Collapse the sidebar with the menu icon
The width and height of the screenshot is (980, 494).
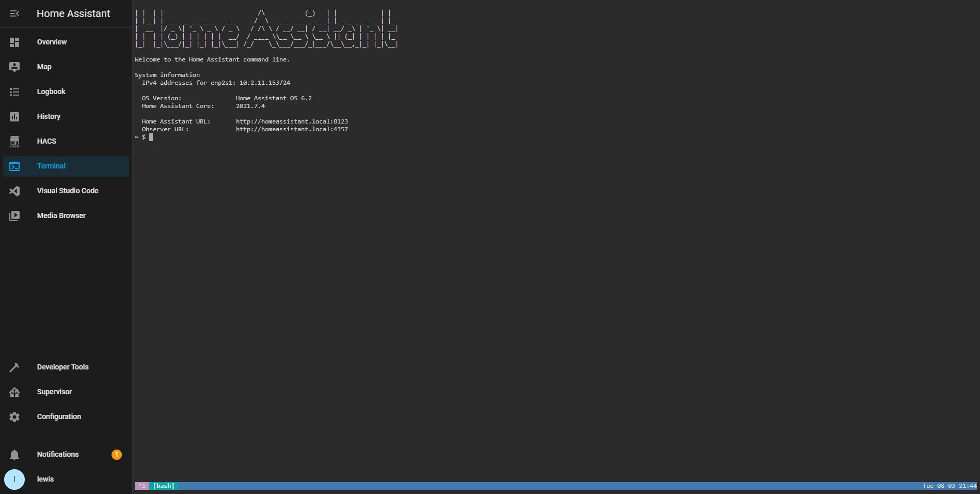point(14,13)
